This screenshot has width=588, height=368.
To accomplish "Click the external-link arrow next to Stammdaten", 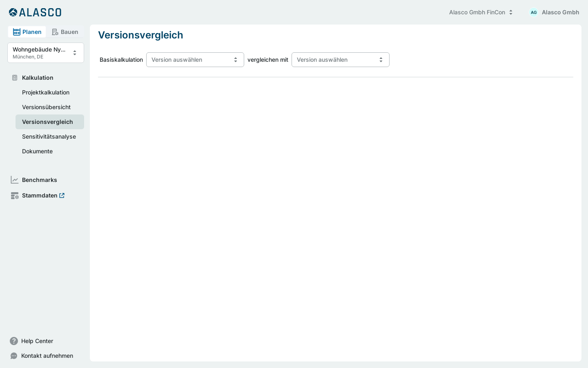I will coord(62,195).
